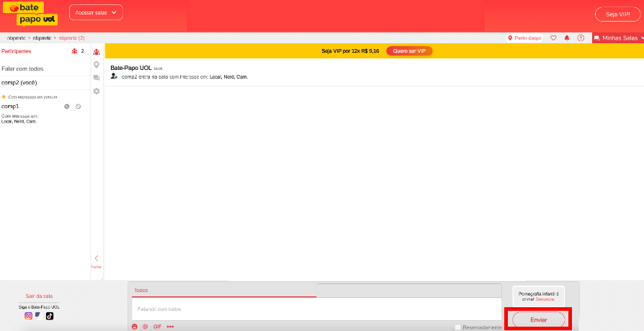Image resolution: width=644 pixels, height=331 pixels.
Task: Click star icon for common interests
Action: pos(4,97)
